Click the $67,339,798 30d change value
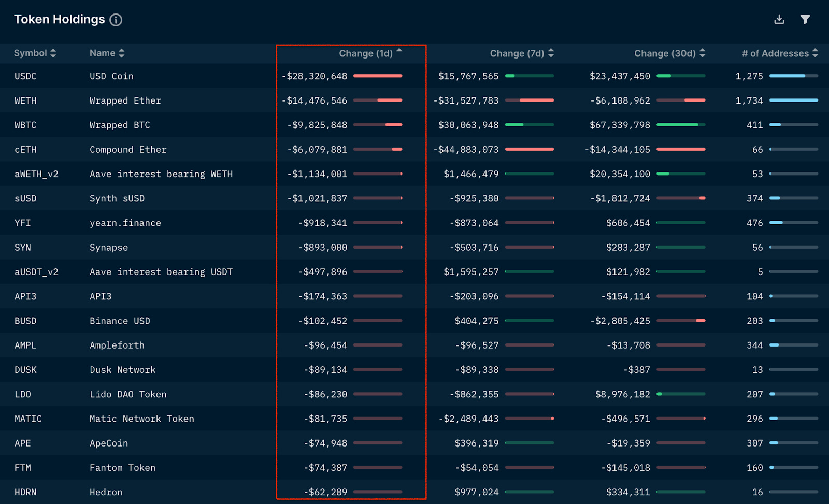Screen dimensions: 829x504 pos(620,125)
